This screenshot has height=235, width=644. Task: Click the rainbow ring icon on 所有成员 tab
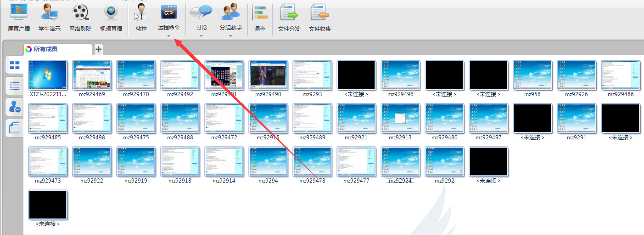(28, 49)
